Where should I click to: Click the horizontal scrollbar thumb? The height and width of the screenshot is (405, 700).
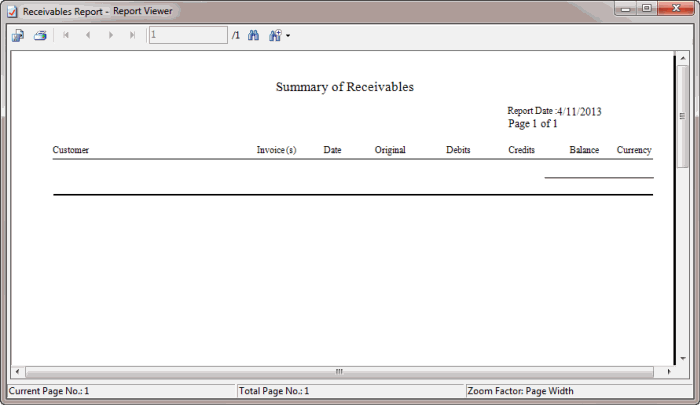338,371
